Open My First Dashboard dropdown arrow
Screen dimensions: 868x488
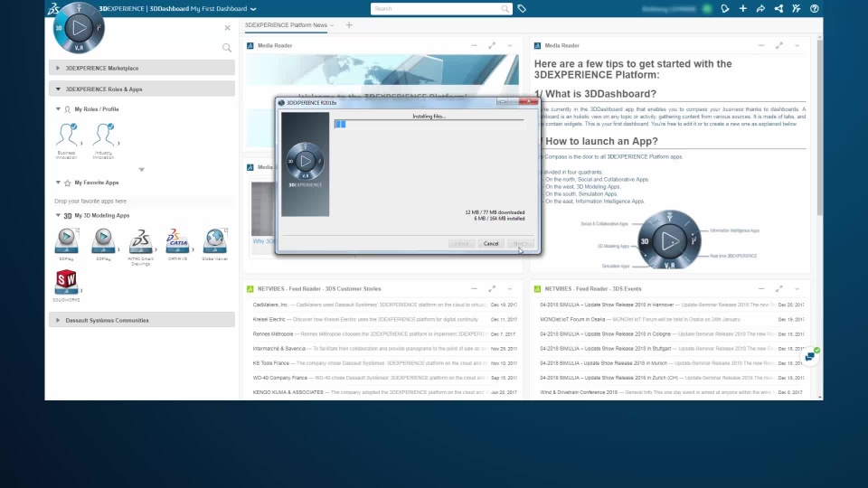(253, 9)
